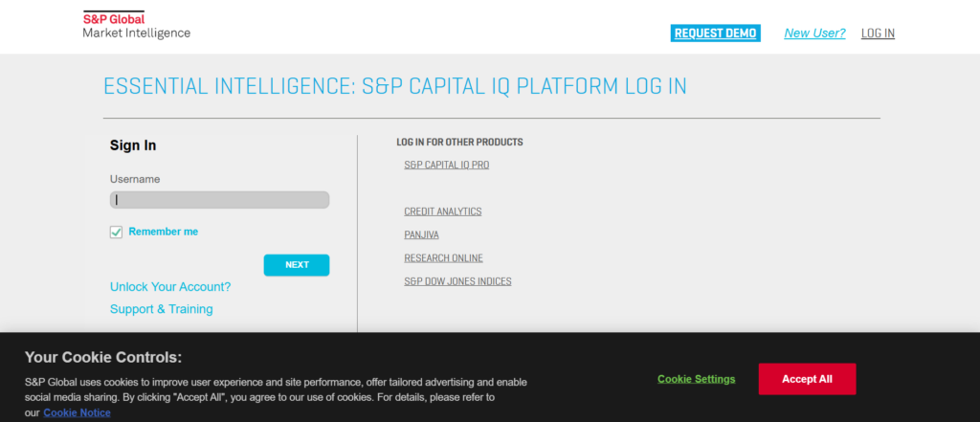Screen dimensions: 980x422
Task: Open S&P Dow Jones Indices link
Action: 457,281
